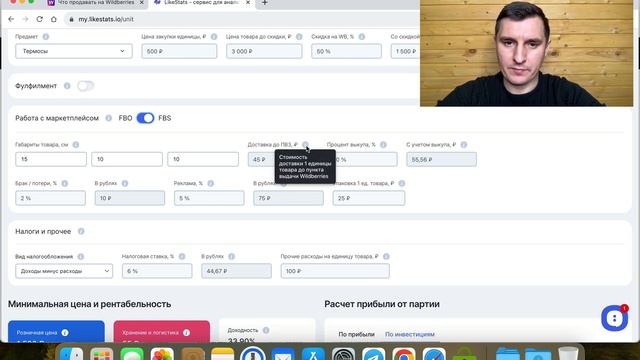This screenshot has height=360, width=640.
Task: Click info icon beside Доходность
Action: (266, 330)
